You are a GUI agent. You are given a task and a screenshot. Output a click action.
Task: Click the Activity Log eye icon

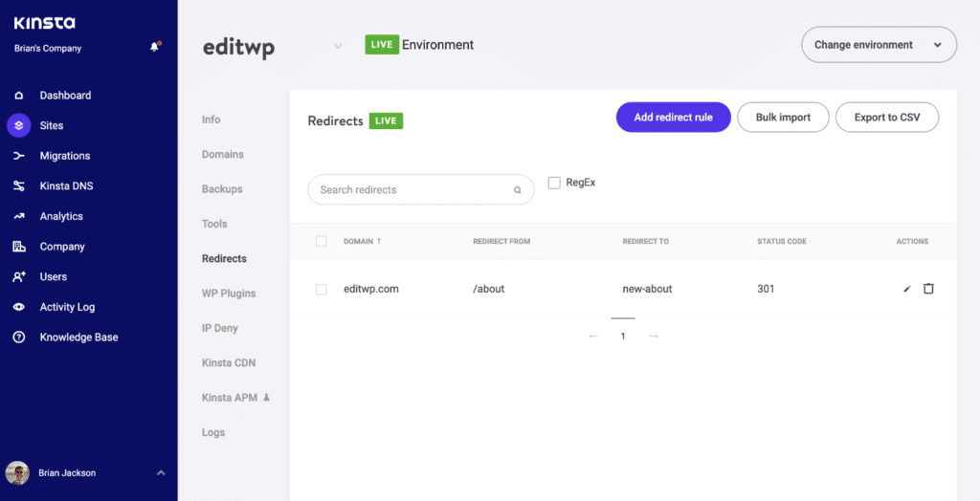click(19, 307)
